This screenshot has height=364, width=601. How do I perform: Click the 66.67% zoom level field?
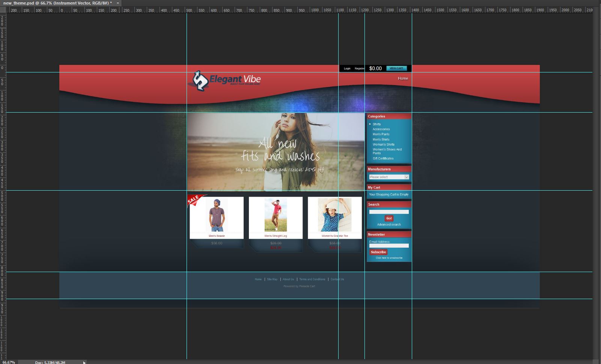pos(9,362)
